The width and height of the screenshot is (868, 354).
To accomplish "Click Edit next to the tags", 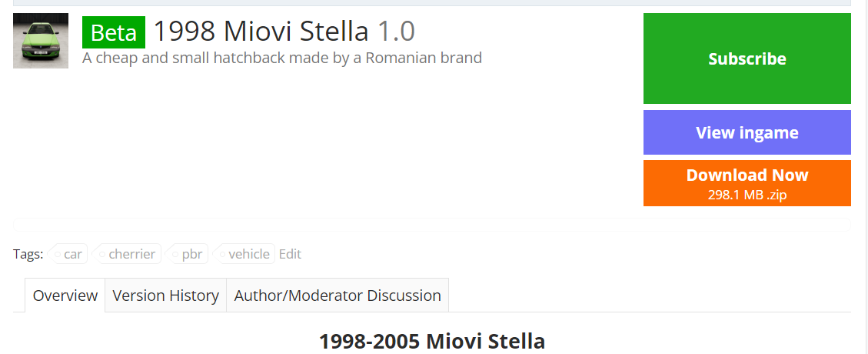I will [290, 254].
